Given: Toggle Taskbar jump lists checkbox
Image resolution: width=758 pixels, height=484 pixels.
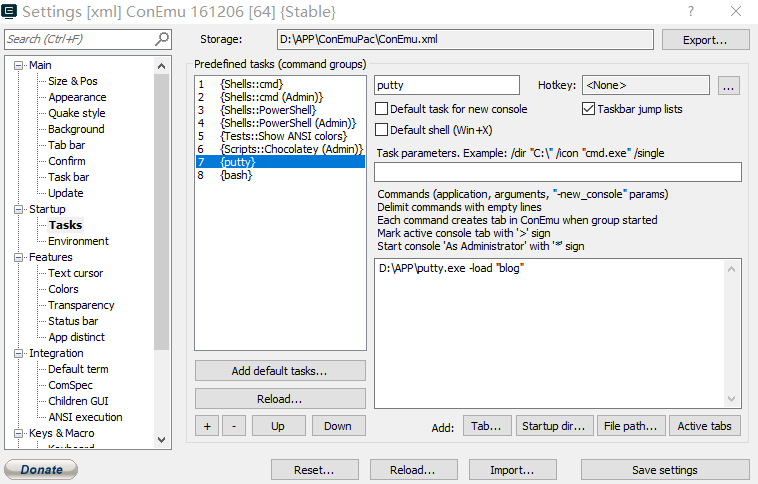Looking at the screenshot, I should pos(588,109).
